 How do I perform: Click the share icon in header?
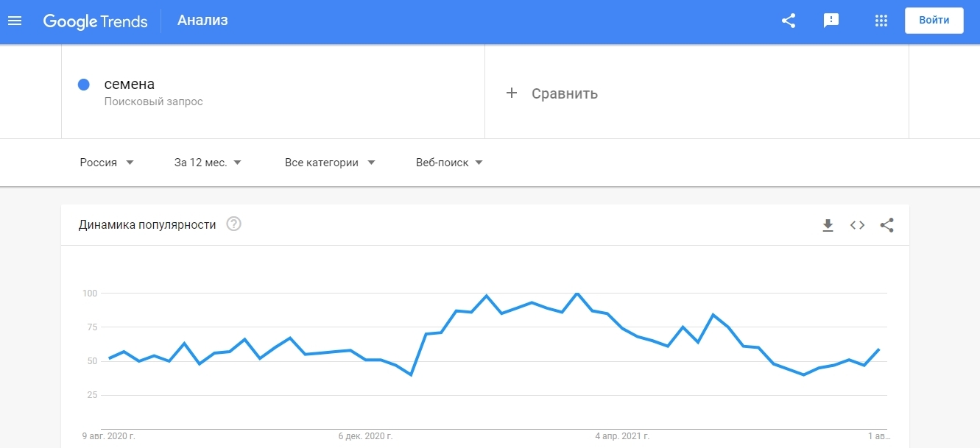789,21
